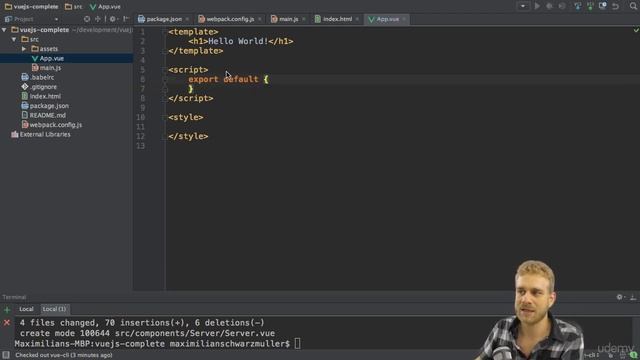The image size is (640, 360).
Task: Open Search Everywhere magnifier icon
Action: [x=633, y=6]
